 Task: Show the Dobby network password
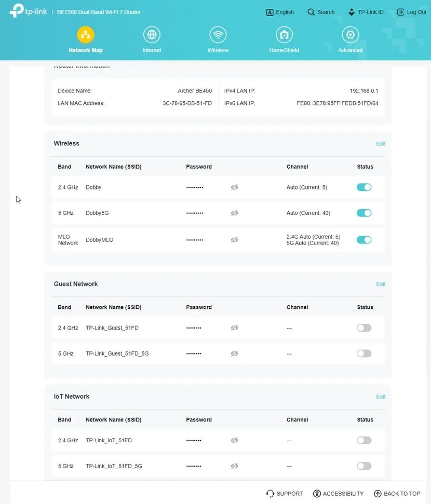234,187
